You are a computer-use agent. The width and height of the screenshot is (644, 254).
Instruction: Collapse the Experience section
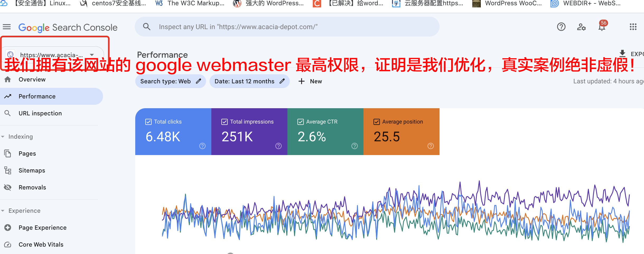pyautogui.click(x=3, y=211)
